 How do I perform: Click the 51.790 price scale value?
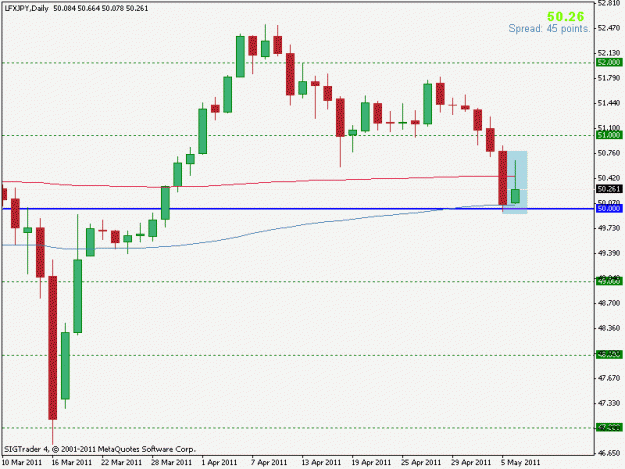tap(609, 78)
